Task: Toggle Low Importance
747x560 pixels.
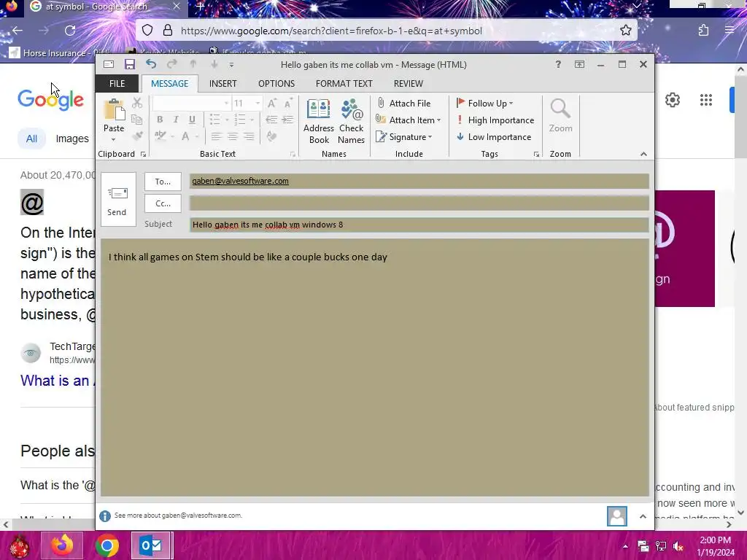Action: 494,137
